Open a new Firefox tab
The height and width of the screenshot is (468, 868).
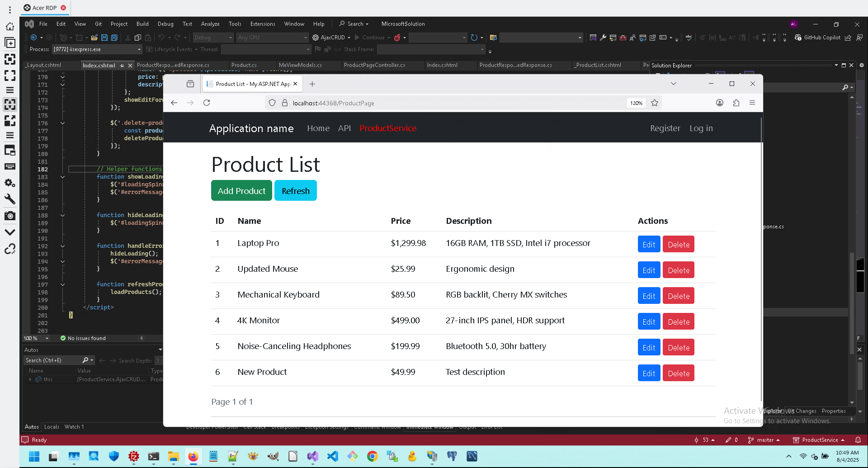pyautogui.click(x=312, y=84)
